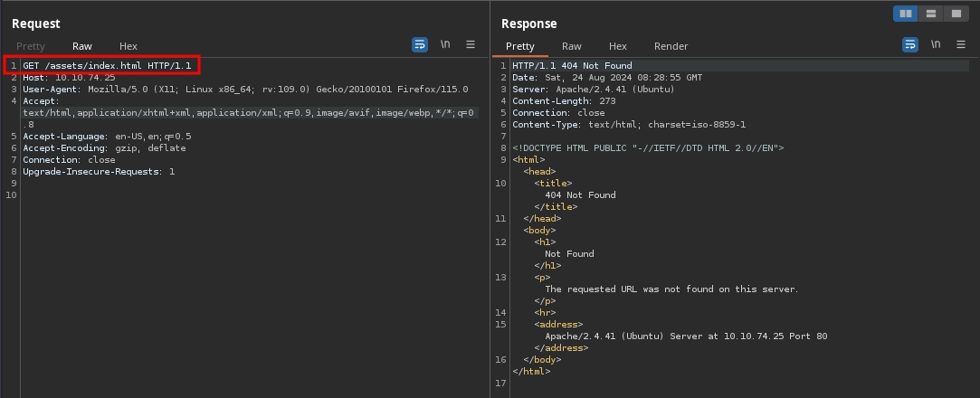
Task: View the Hex tab in Response panel
Action: [x=618, y=46]
